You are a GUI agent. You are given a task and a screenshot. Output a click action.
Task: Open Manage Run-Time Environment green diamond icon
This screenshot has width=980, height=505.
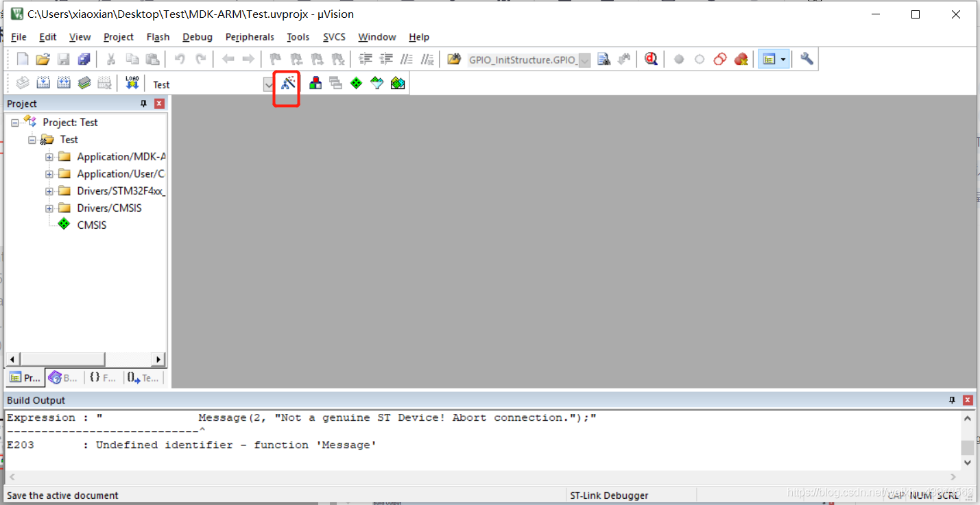[x=356, y=84]
